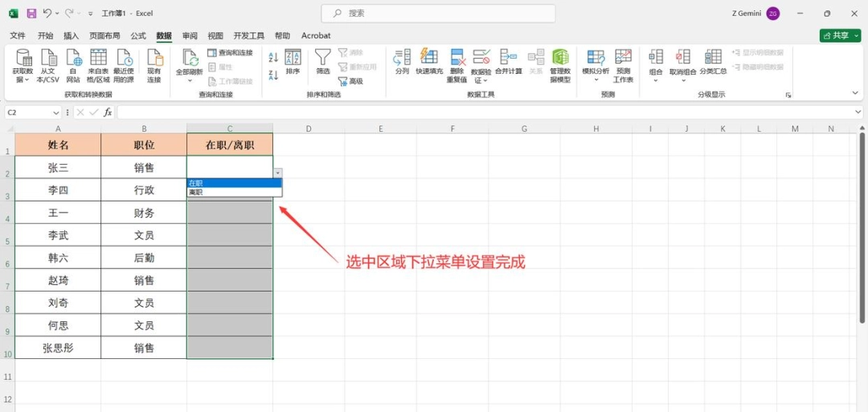The image size is (868, 412).
Task: Switch to 公式 ribbon tab
Action: pyautogui.click(x=138, y=35)
